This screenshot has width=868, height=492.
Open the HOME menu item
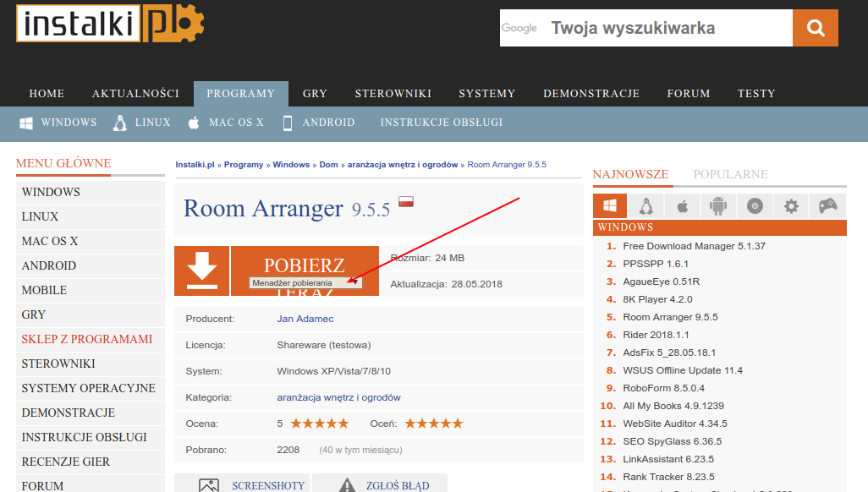pyautogui.click(x=47, y=94)
